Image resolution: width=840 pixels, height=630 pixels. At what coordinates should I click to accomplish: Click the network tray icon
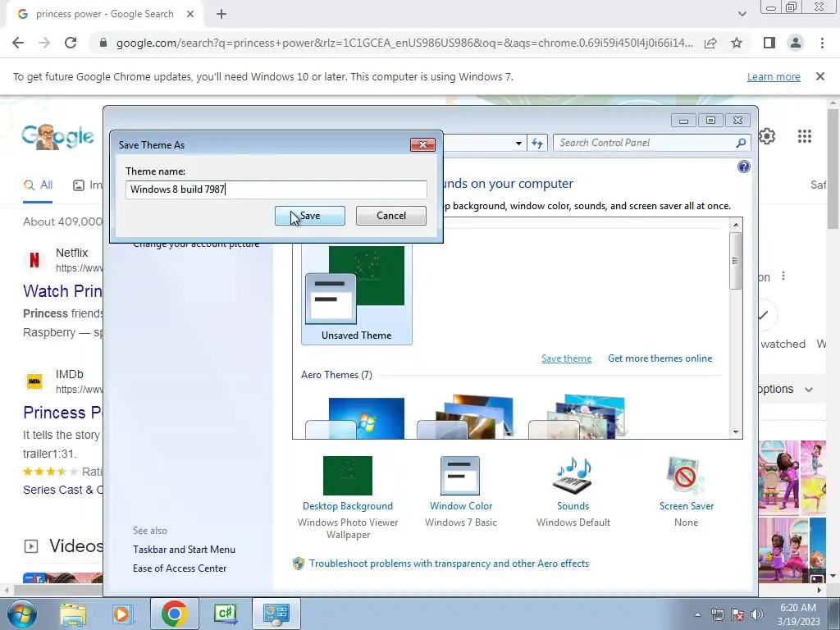(x=717, y=614)
